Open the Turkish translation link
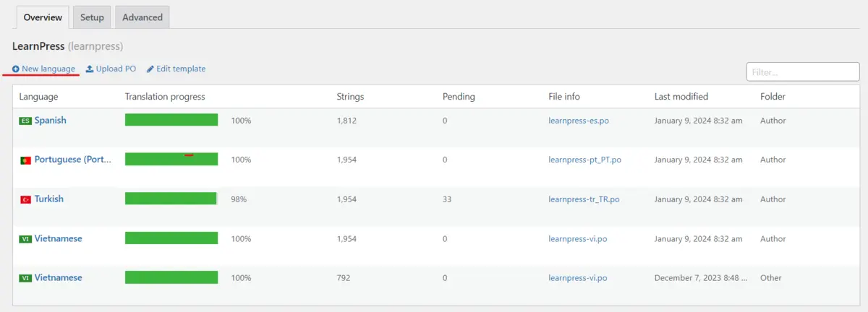 point(48,199)
